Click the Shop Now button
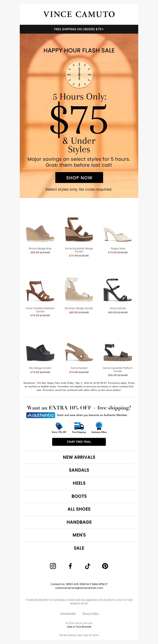158x644 pixels. click(79, 178)
